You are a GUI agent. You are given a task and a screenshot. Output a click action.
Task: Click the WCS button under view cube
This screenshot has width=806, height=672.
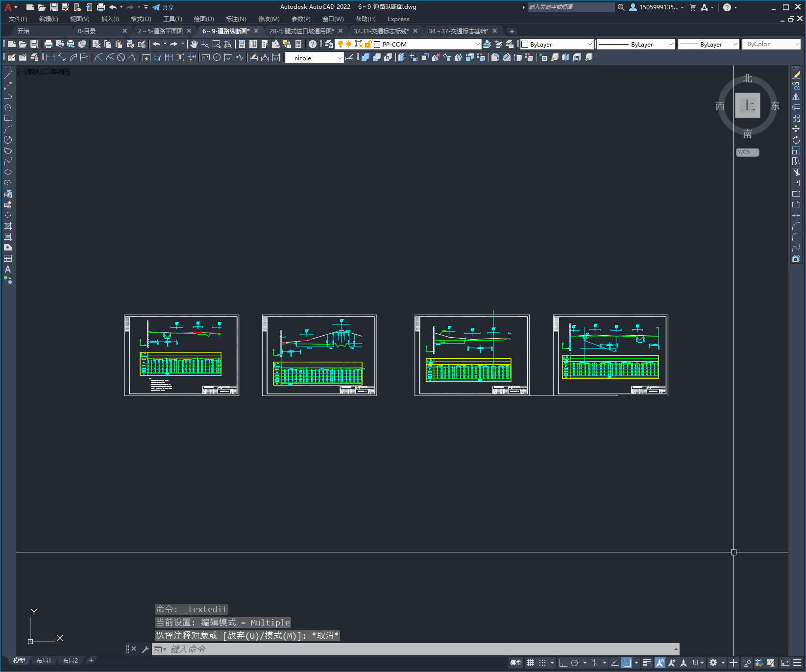pyautogui.click(x=747, y=152)
